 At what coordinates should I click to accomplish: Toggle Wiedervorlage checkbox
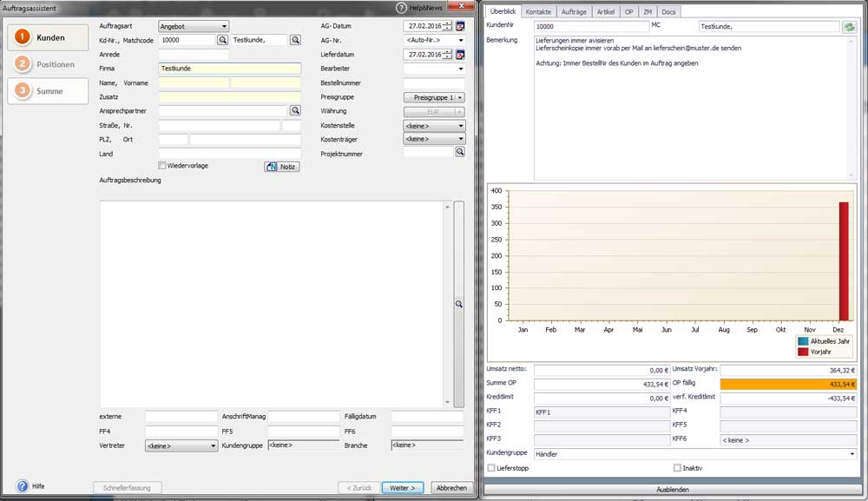[162, 166]
